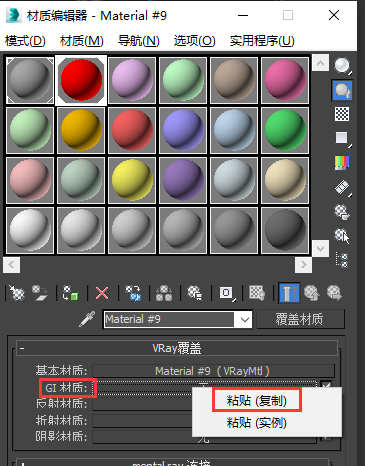Toggle the Backlight icon in side toolbar

pyautogui.click(x=342, y=90)
